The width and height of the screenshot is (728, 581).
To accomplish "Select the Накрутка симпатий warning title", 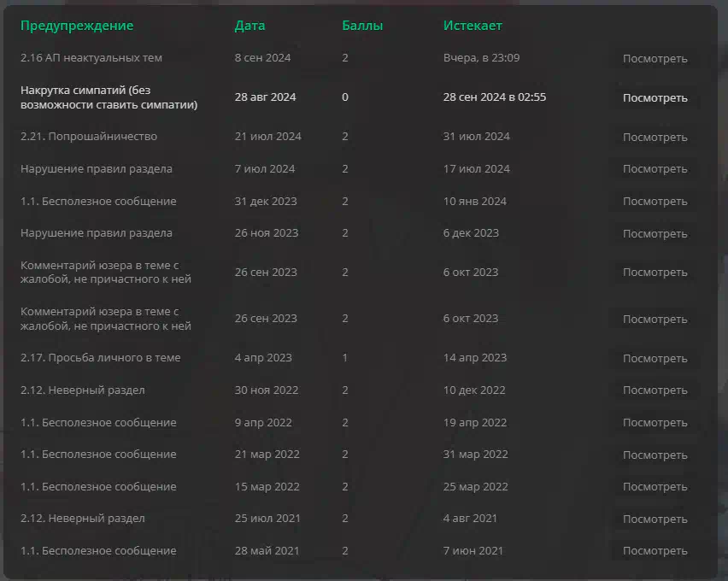I will coord(109,97).
